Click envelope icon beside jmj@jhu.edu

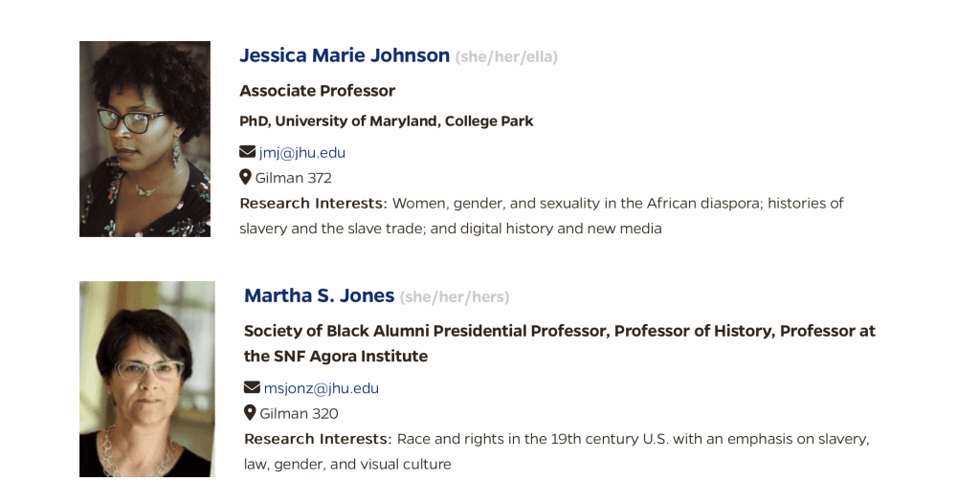(x=248, y=152)
